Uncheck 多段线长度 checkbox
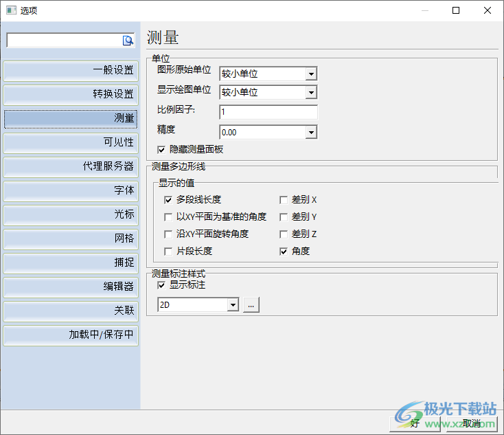Screen dimensions: 504x435 coord(168,200)
